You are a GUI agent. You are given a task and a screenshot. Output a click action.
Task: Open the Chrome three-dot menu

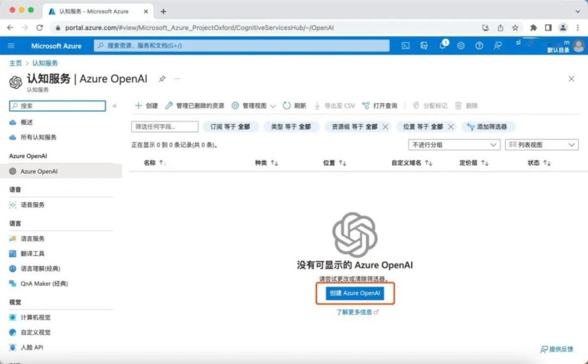point(578,28)
